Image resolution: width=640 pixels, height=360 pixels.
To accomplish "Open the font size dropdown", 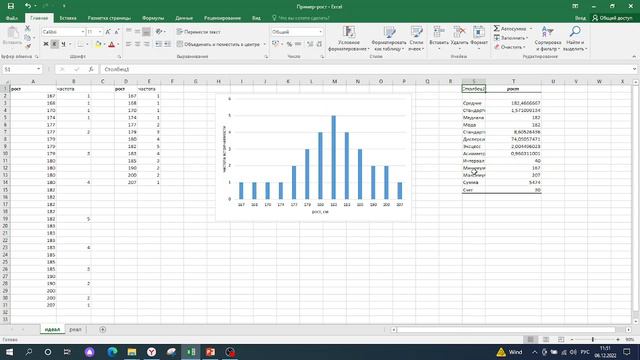I will [100, 32].
